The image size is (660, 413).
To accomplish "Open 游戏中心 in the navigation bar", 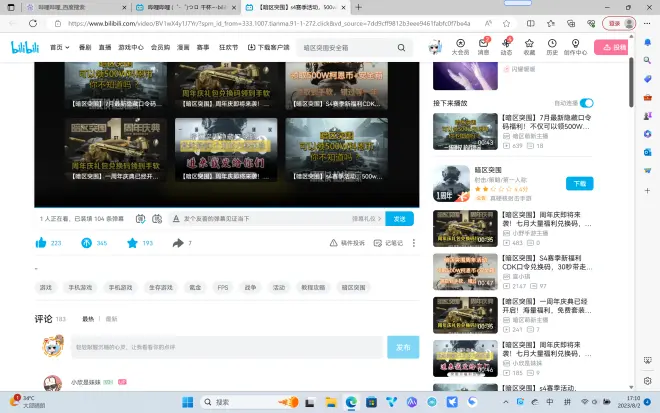I will (131, 48).
